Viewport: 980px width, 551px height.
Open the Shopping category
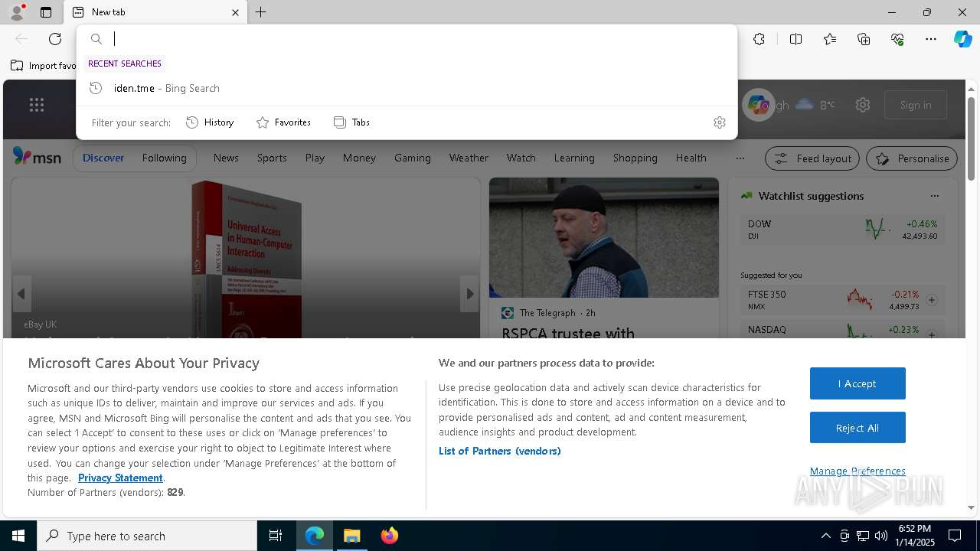pos(635,158)
